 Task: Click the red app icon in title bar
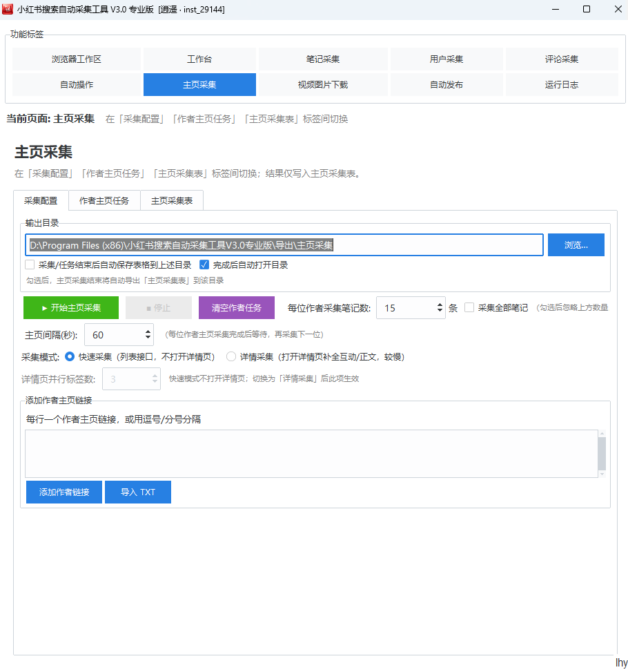click(x=8, y=9)
